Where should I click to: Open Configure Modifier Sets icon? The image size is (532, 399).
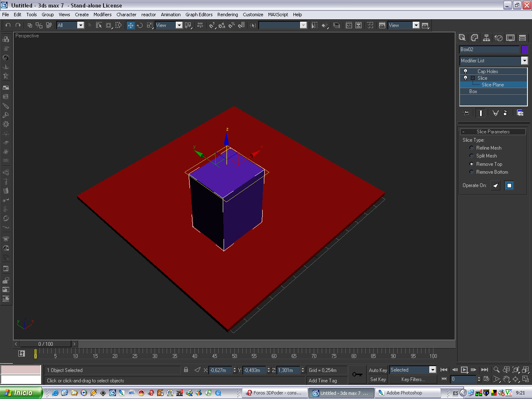(x=520, y=113)
